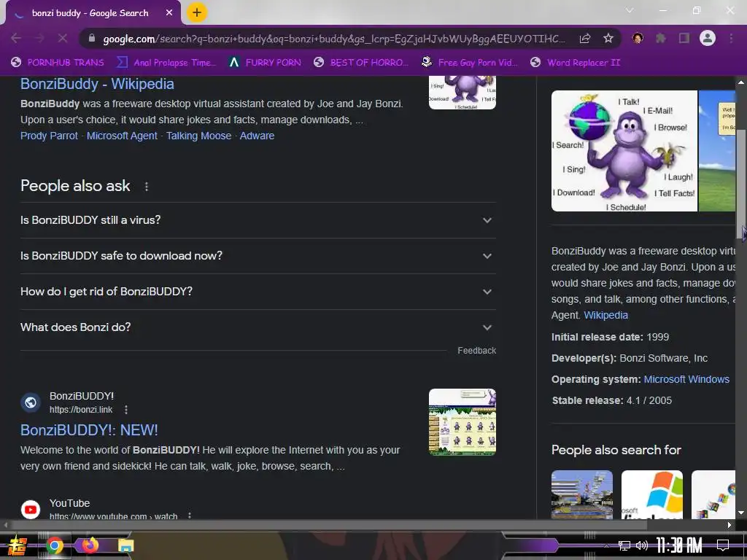Image resolution: width=747 pixels, height=560 pixels.
Task: Open People also ask options menu
Action: click(147, 187)
